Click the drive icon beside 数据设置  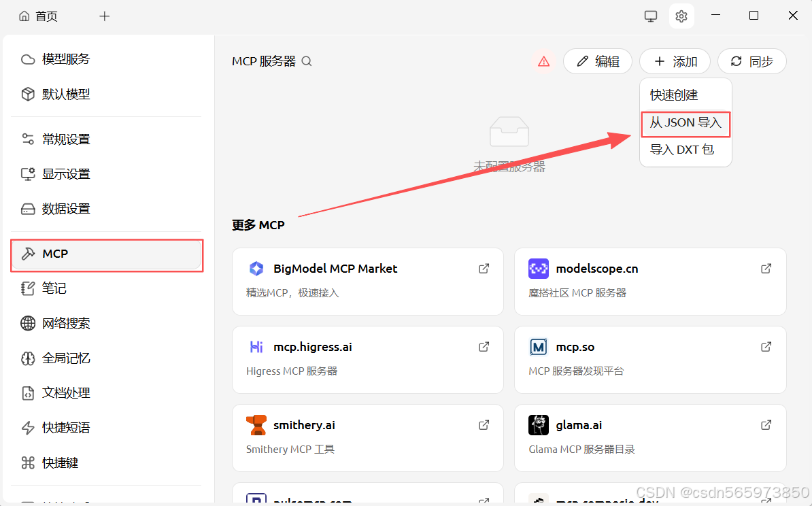[28, 209]
